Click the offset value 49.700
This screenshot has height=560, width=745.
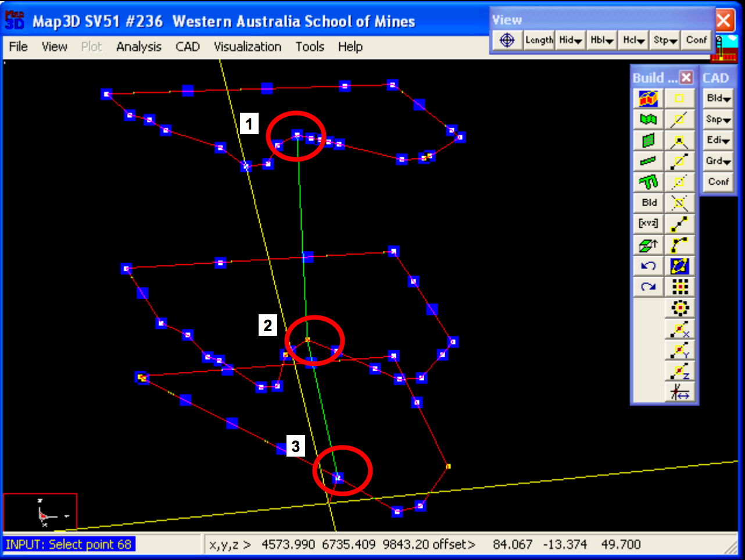pyautogui.click(x=621, y=544)
